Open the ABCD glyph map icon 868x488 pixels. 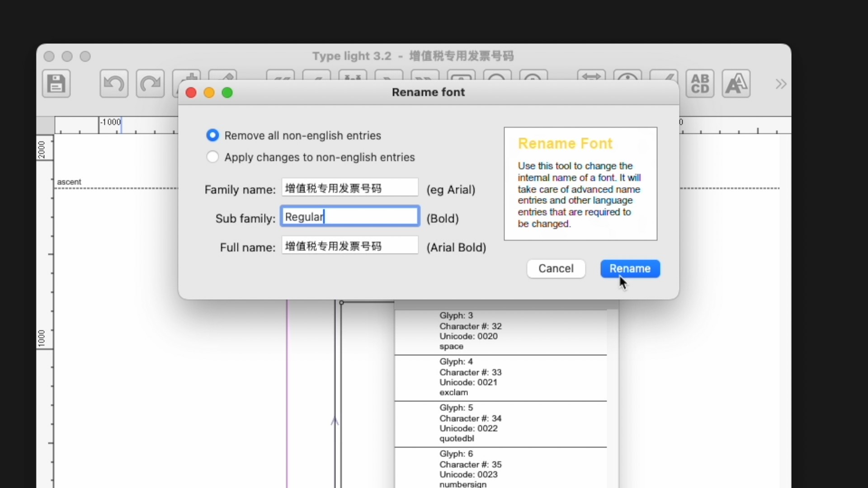[x=700, y=84]
